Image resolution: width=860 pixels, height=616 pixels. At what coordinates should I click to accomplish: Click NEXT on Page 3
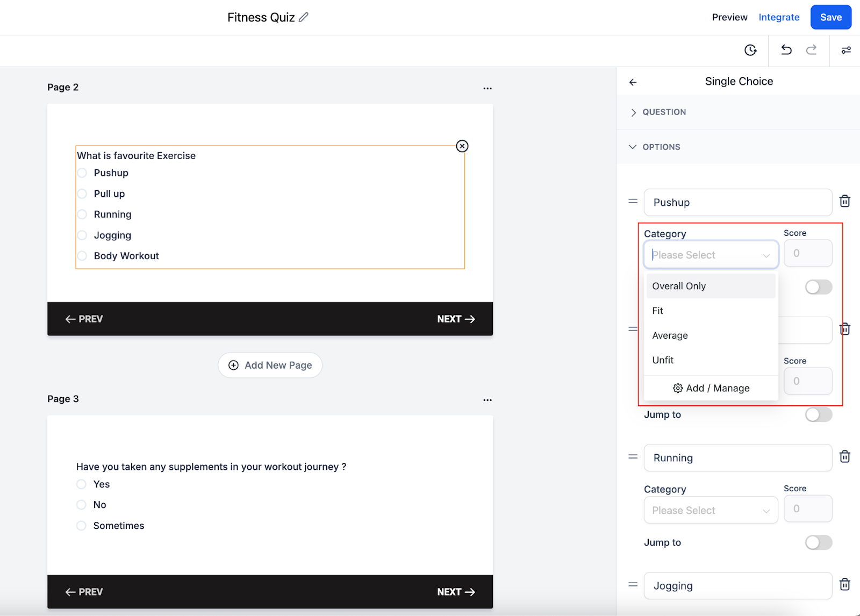(x=456, y=592)
